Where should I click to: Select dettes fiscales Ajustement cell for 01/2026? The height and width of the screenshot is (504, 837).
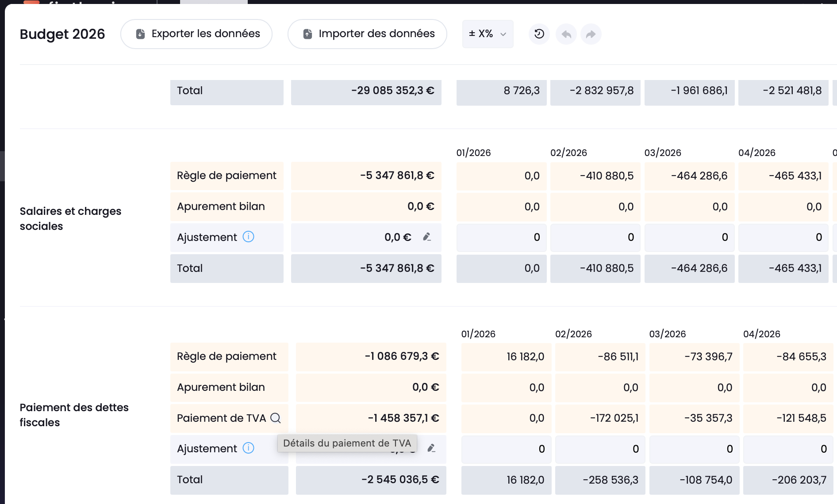[507, 449]
